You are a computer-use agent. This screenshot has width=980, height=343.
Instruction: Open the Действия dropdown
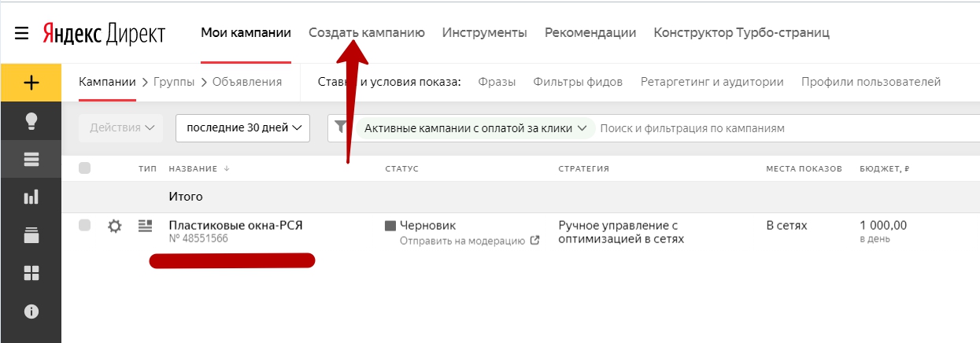coord(120,127)
